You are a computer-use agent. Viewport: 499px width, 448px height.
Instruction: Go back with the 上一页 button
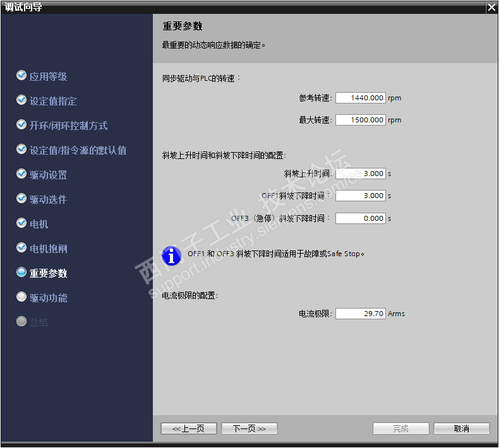pyautogui.click(x=189, y=428)
